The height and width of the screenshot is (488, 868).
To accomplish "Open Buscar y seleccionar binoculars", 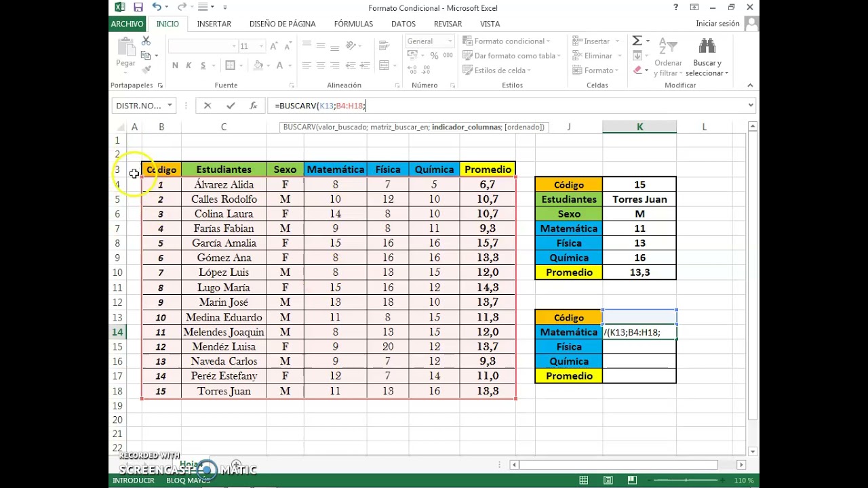I will coord(707,56).
